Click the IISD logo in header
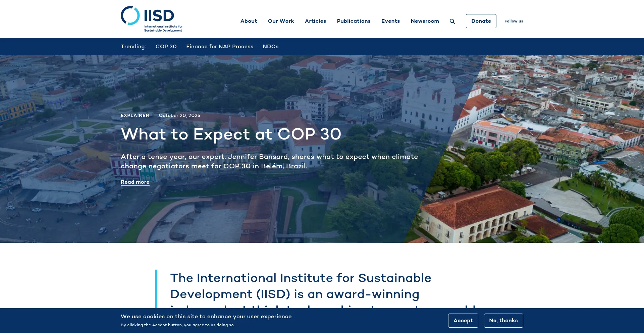Image resolution: width=644 pixels, height=333 pixels. tap(152, 19)
